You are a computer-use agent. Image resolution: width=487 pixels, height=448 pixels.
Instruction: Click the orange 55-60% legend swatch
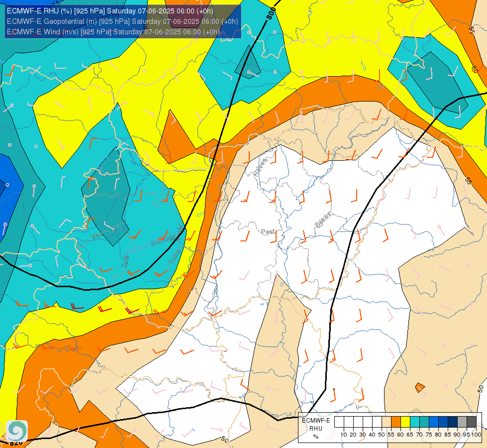[395, 422]
